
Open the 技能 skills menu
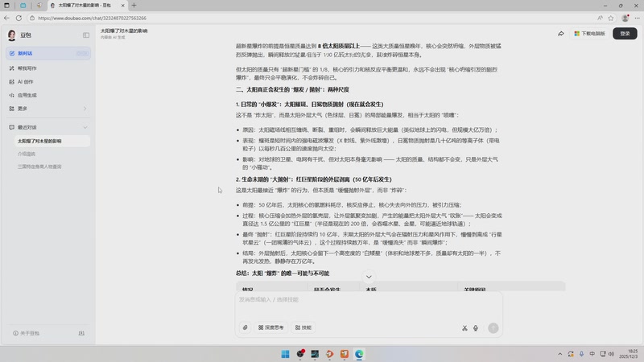[303, 327]
